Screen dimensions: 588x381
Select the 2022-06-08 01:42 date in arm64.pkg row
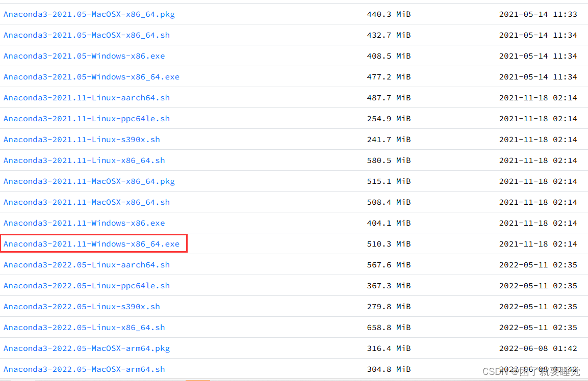(538, 348)
